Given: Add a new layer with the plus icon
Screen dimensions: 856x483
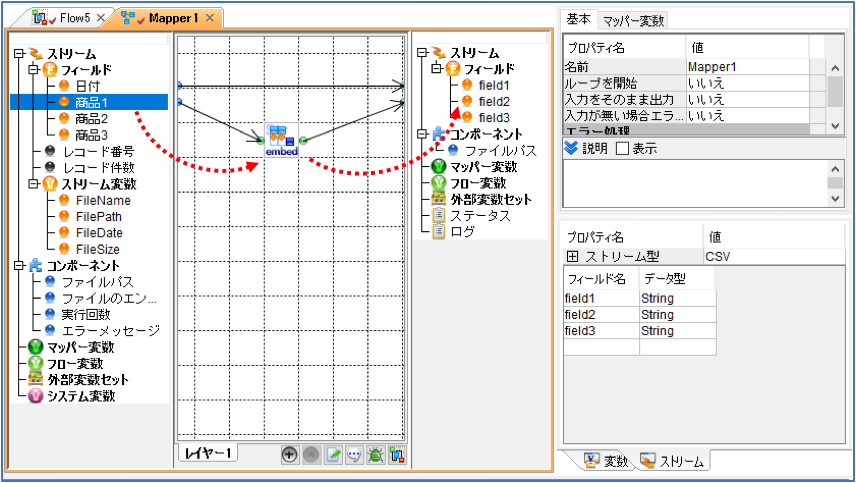Looking at the screenshot, I should click(289, 454).
